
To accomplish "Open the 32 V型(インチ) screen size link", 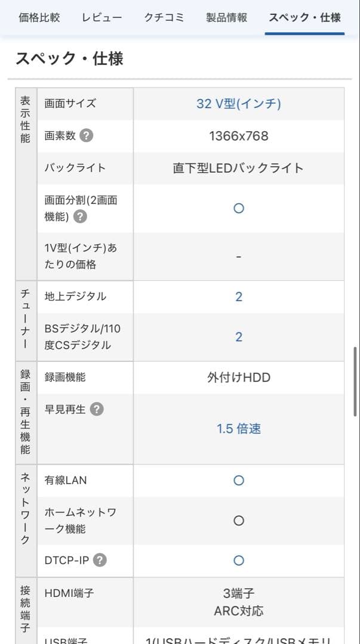I will (x=238, y=103).
